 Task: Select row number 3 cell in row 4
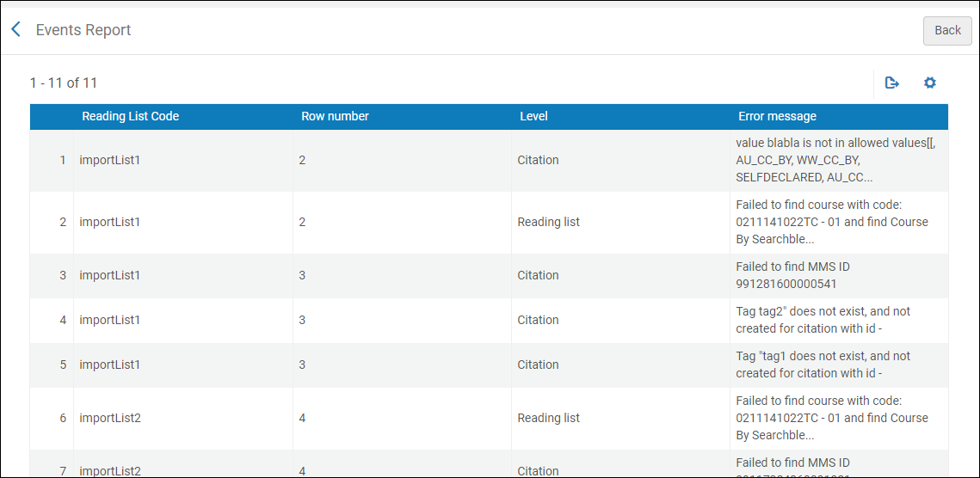pos(302,320)
